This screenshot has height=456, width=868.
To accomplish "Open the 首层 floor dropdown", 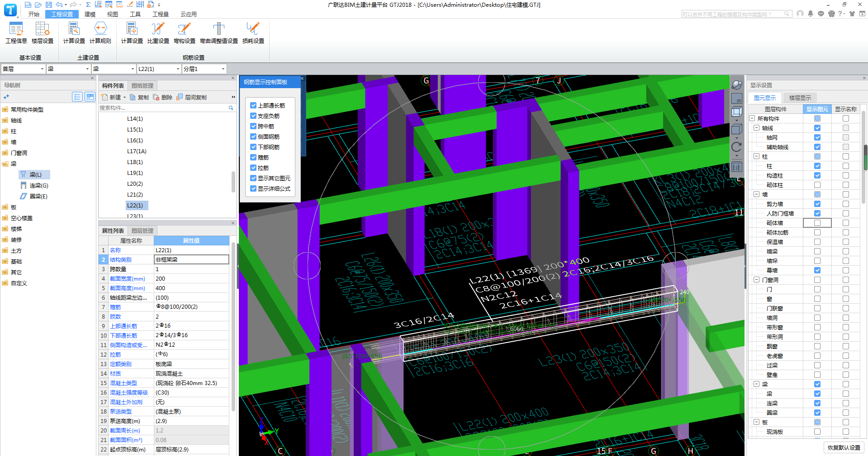I will 23,69.
